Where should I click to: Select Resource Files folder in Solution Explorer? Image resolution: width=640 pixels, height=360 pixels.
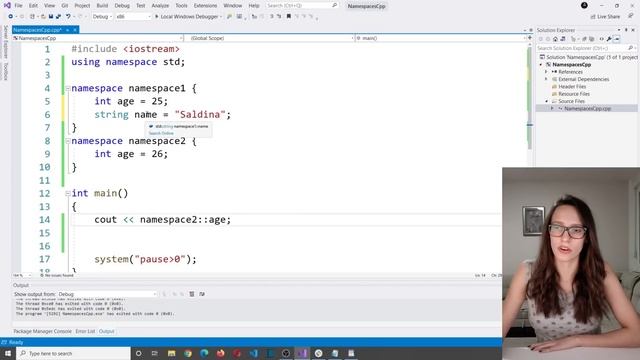point(574,94)
